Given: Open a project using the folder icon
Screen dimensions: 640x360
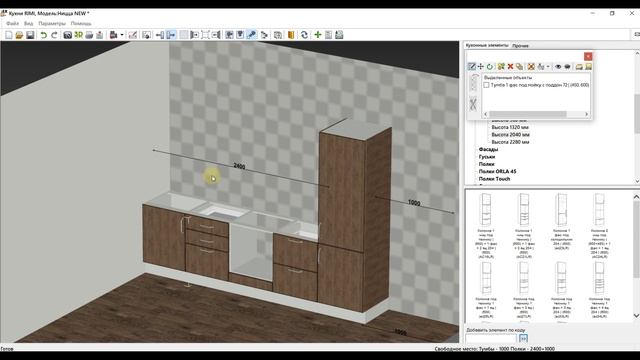Looking at the screenshot, I should 19,35.
